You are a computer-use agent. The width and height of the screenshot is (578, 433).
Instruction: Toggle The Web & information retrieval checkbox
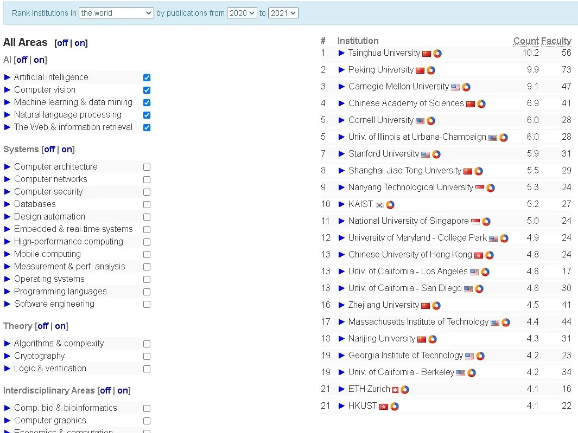[147, 128]
